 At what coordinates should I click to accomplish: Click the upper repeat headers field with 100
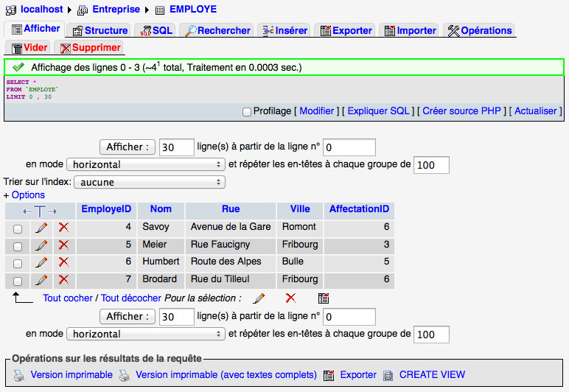click(x=431, y=165)
